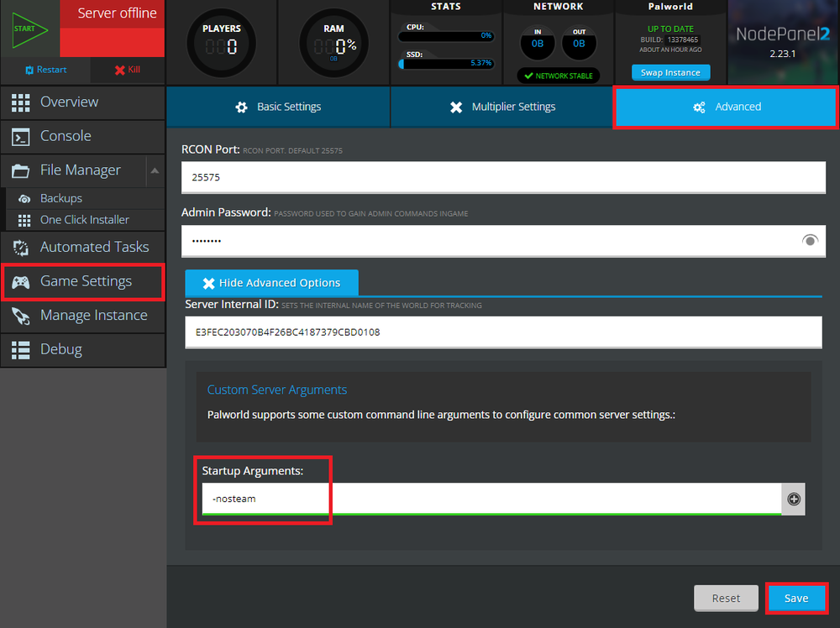Image resolution: width=840 pixels, height=628 pixels.
Task: Switch to the Basic Settings tab
Action: [x=277, y=107]
